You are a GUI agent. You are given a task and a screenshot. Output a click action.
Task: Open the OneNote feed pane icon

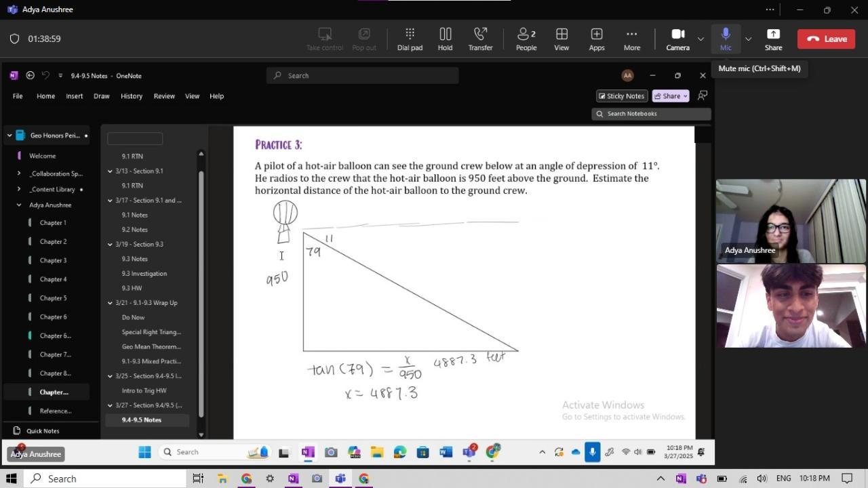[x=703, y=96]
